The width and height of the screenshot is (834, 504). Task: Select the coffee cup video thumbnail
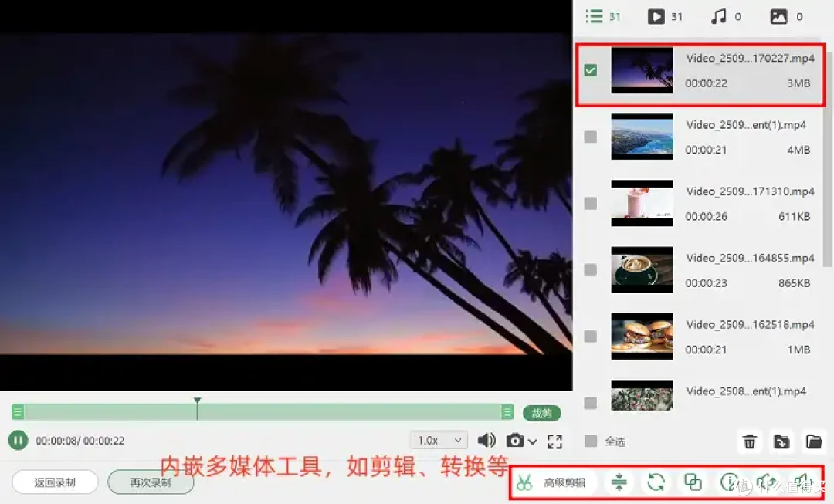click(642, 269)
